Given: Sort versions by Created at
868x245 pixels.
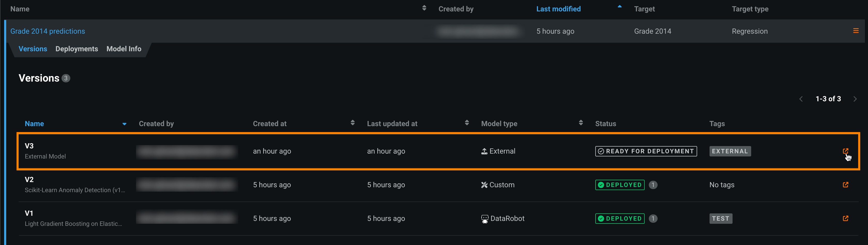Looking at the screenshot, I should point(353,123).
